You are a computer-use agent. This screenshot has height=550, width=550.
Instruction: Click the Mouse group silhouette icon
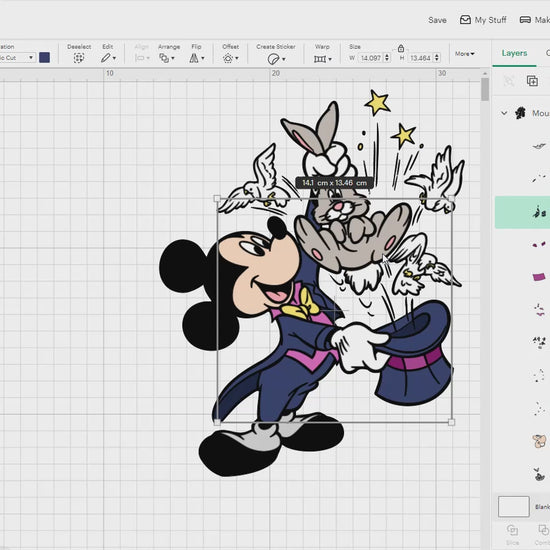click(520, 113)
